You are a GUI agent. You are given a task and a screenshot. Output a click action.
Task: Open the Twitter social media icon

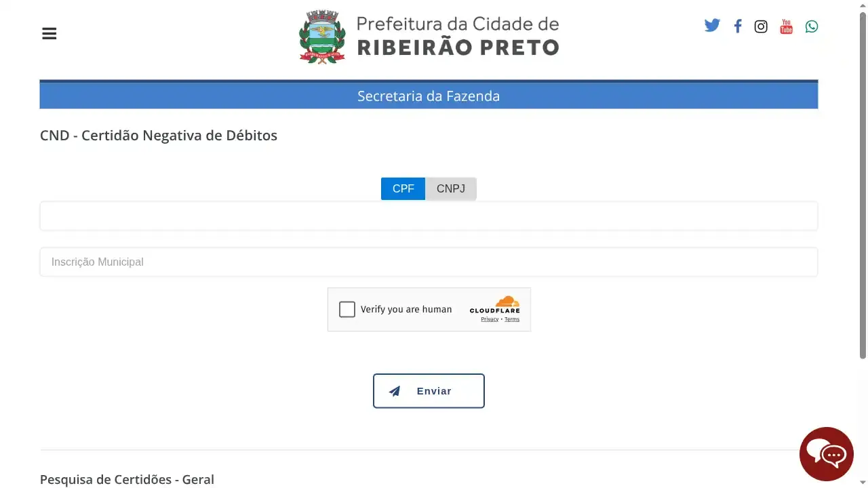712,26
